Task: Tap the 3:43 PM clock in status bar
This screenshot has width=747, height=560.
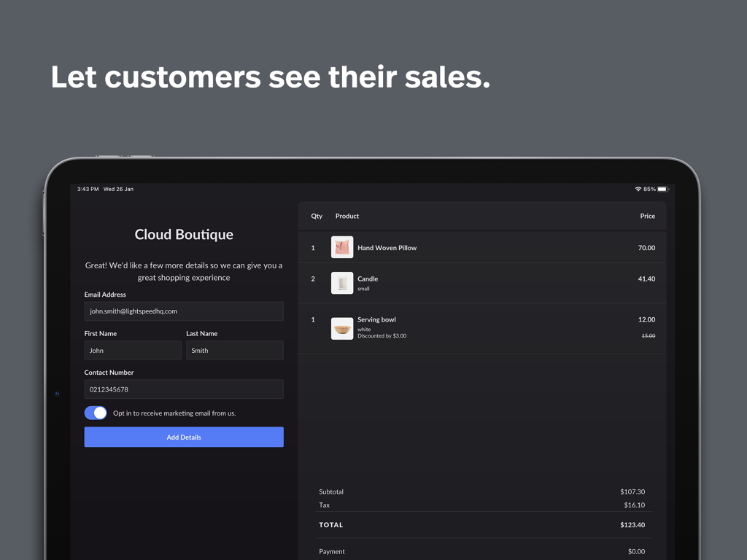Action: point(88,189)
